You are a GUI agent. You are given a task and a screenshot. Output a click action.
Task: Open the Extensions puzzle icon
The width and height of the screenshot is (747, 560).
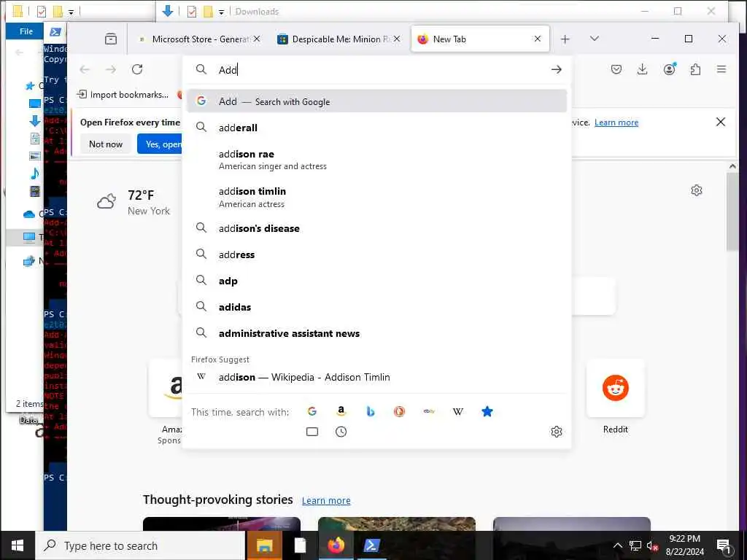point(695,69)
